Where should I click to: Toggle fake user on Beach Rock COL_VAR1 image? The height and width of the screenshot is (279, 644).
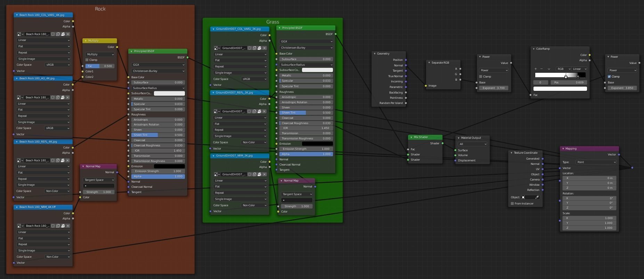click(53, 34)
